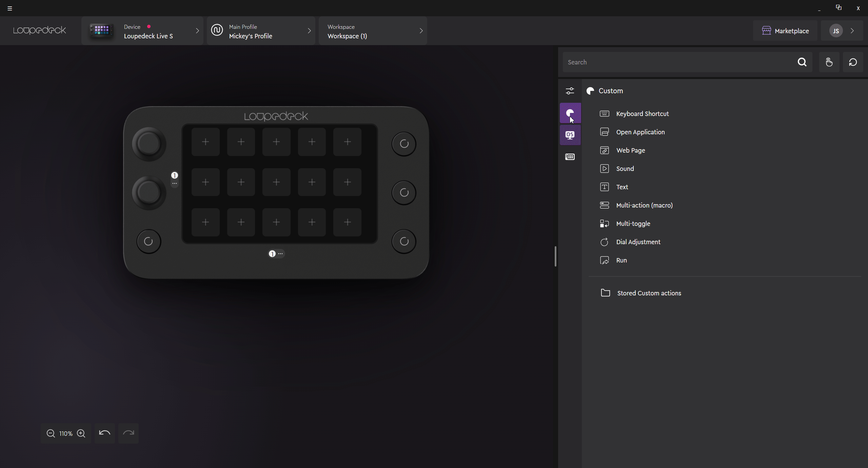Expand the Main Profile selector
The height and width of the screenshot is (468, 868).
261,31
